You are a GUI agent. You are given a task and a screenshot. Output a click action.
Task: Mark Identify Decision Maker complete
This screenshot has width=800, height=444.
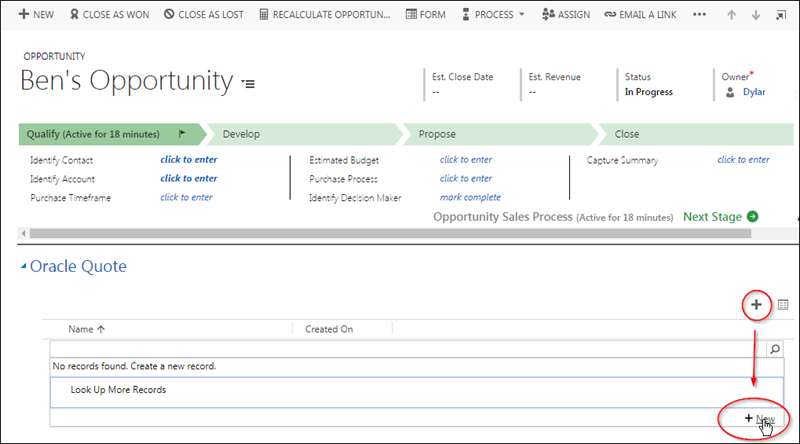coord(470,197)
